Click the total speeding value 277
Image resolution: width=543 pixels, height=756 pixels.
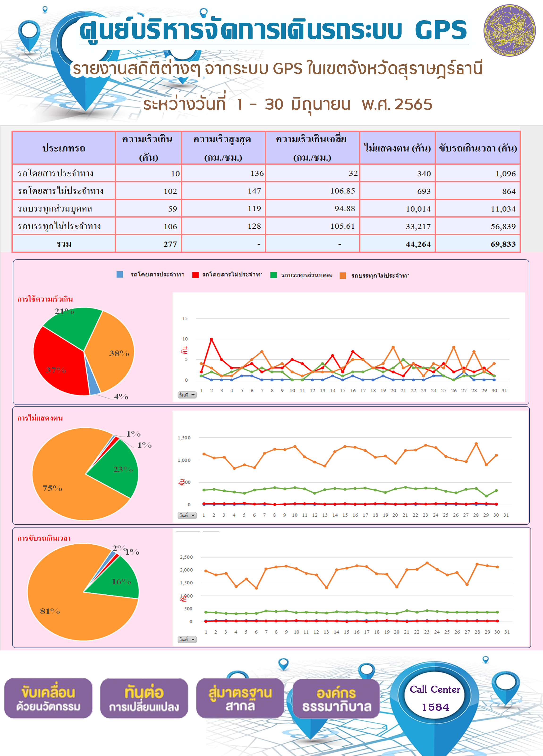[x=170, y=244]
